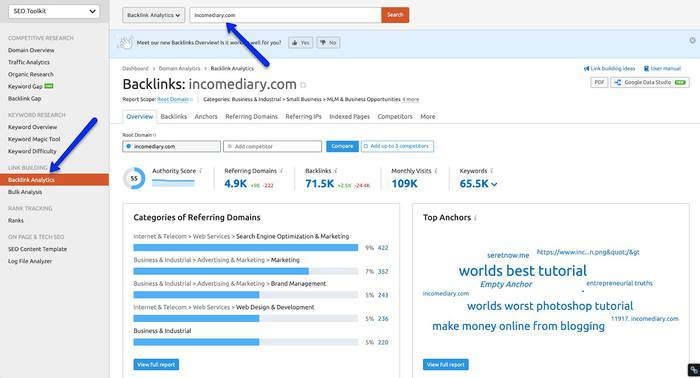Switch to the Anchors tab
The image size is (700, 378).
coord(206,116)
